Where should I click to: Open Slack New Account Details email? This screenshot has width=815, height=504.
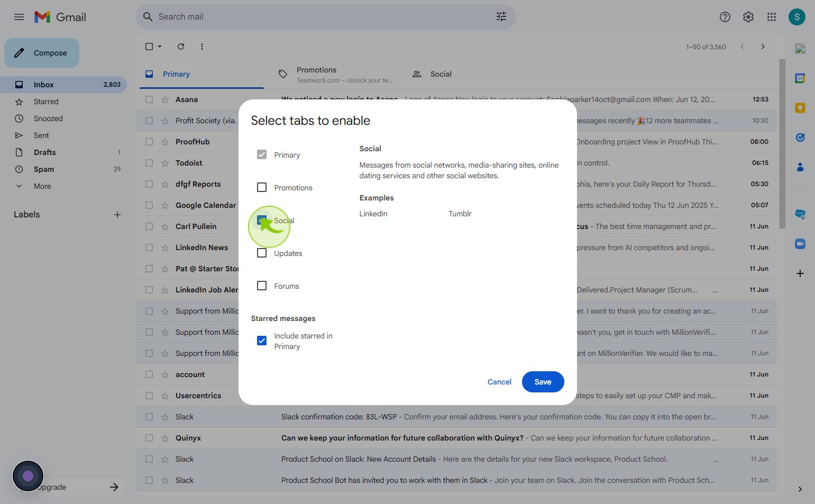click(456, 459)
